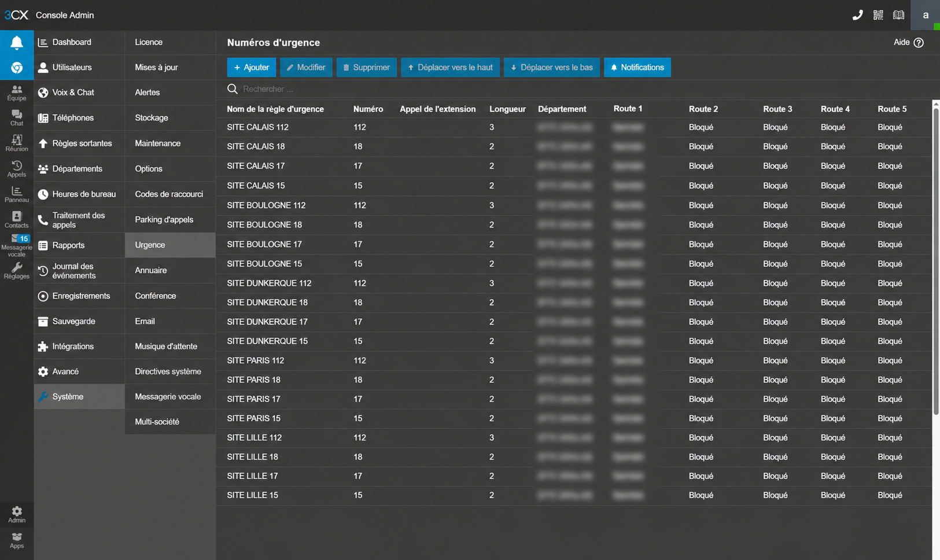Open Stockage submenu
The width and height of the screenshot is (940, 560).
click(170, 118)
